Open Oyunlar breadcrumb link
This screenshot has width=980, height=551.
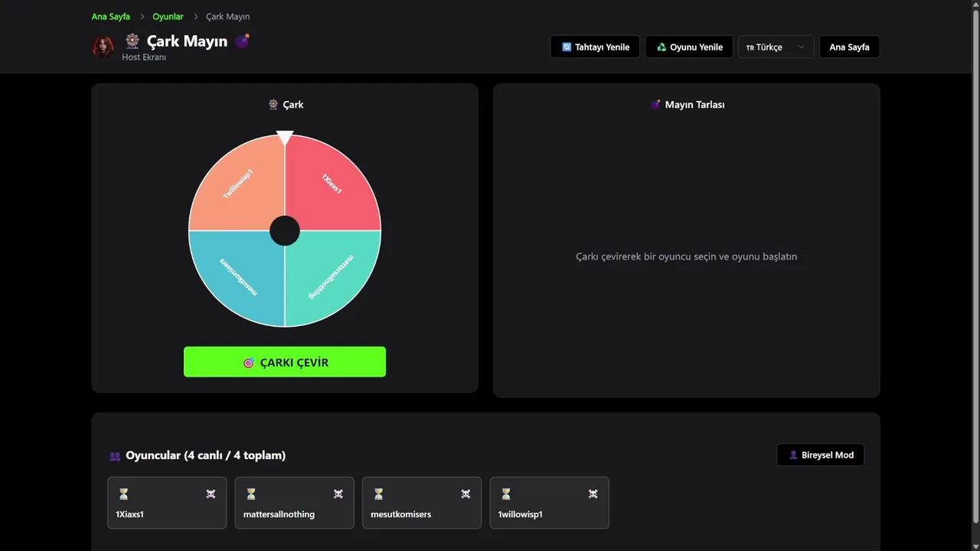(x=168, y=17)
